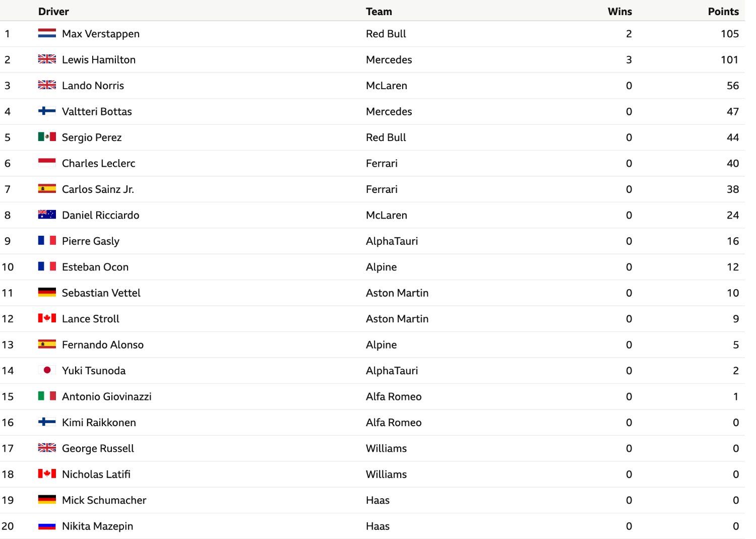Viewport: 756px width, 539px height.
Task: Click the Russian flag next to Nikita Mazepin
Action: (x=47, y=526)
